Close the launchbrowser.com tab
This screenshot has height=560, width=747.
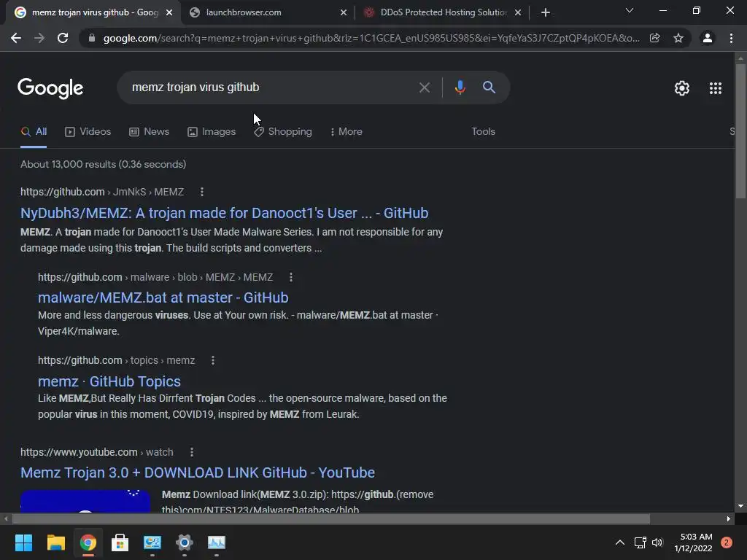click(x=344, y=12)
